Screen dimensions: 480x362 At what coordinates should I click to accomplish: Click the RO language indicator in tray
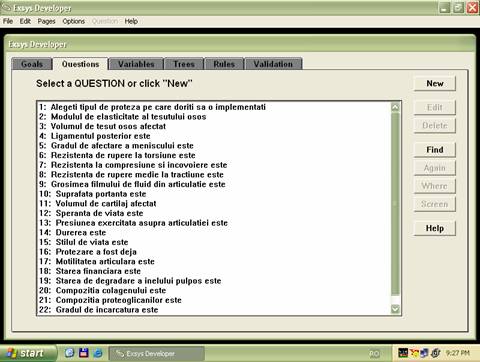coord(375,354)
